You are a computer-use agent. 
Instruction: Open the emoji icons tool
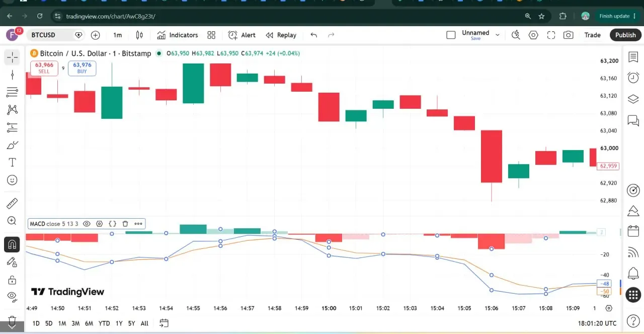12,180
